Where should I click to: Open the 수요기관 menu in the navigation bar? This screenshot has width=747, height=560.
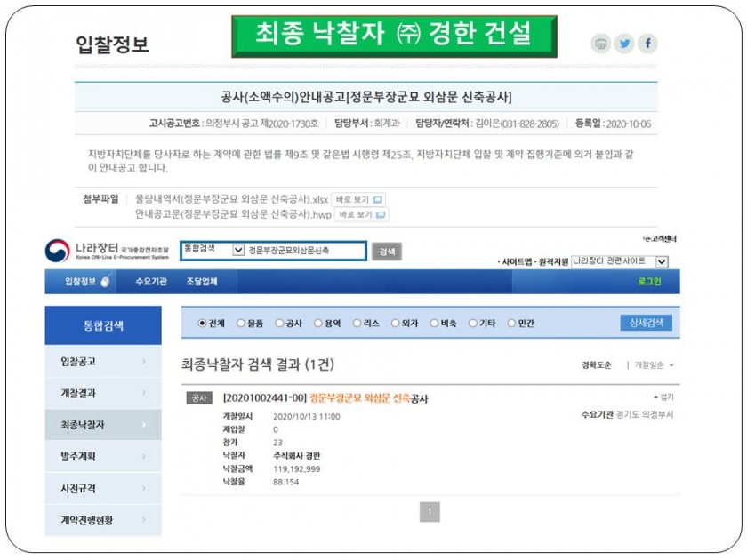click(x=150, y=282)
